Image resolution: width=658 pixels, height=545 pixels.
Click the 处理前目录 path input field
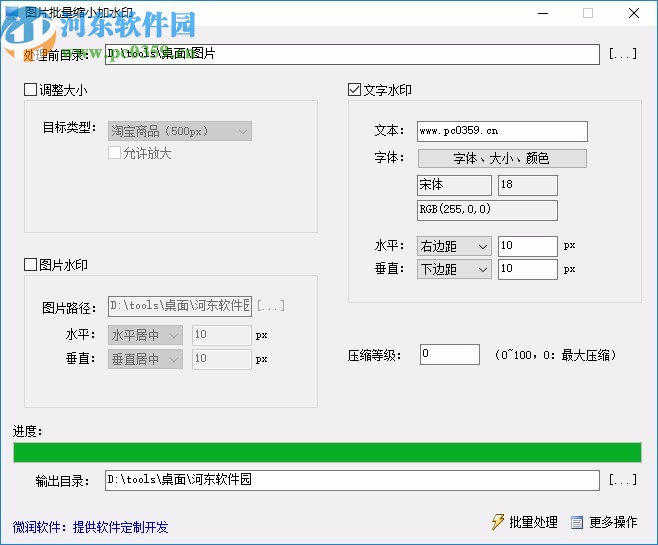[352, 54]
